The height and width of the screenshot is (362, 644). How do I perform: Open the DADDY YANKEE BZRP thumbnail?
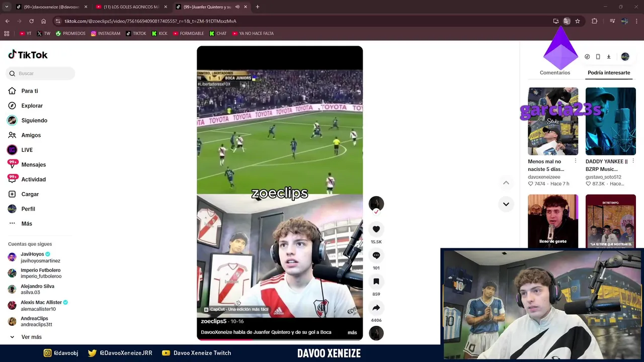[x=610, y=121]
